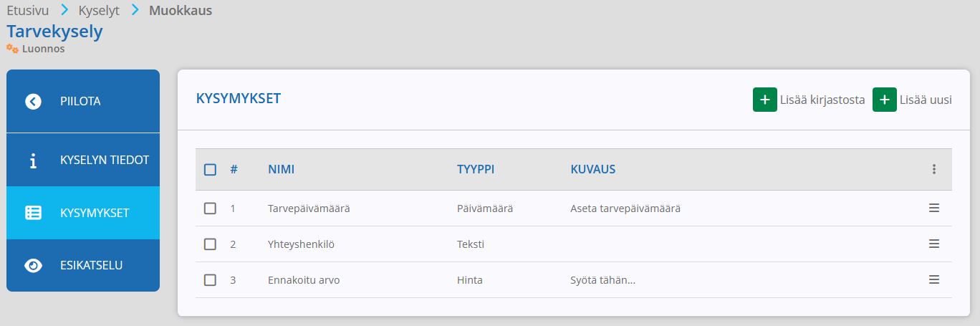
Task: Open hamburger menu for Ennakoitu arvo row
Action: coord(934,279)
